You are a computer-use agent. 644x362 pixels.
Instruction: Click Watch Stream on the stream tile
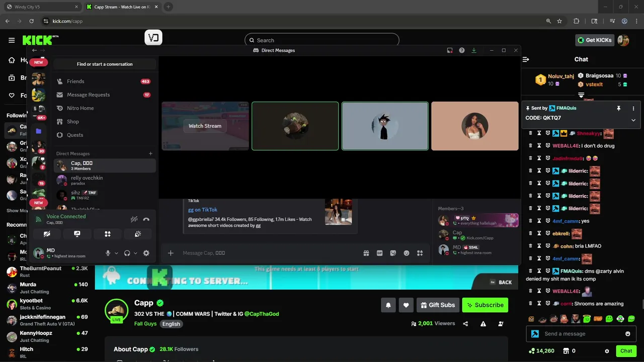(205, 126)
